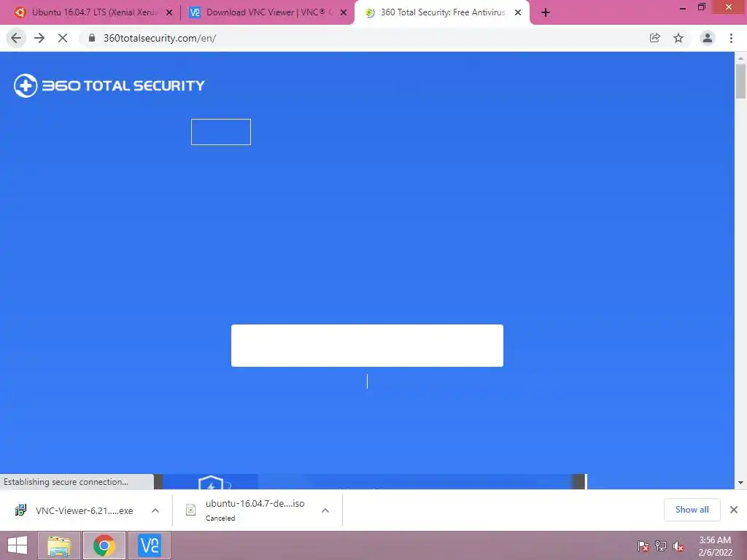Close the 360 Total Security tab

click(518, 13)
